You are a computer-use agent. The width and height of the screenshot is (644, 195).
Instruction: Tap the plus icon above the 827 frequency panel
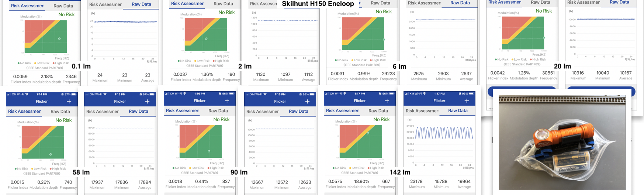(227, 100)
